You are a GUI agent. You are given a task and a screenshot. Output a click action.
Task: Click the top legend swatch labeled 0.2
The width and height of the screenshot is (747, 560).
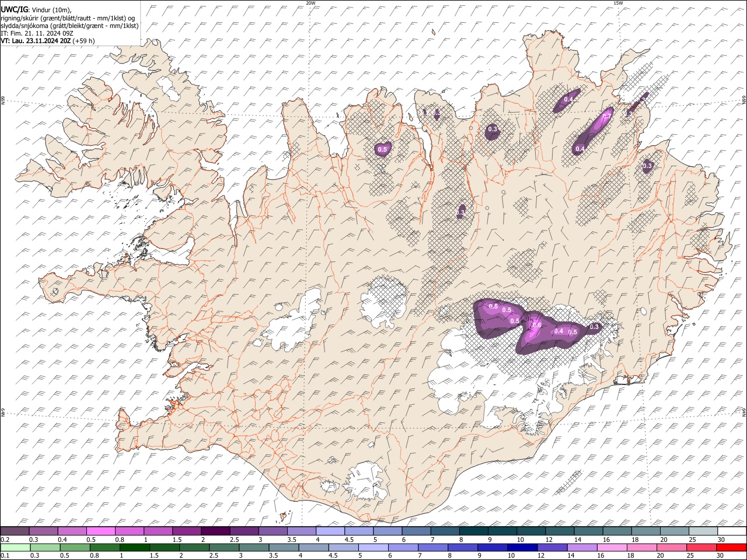point(15,531)
